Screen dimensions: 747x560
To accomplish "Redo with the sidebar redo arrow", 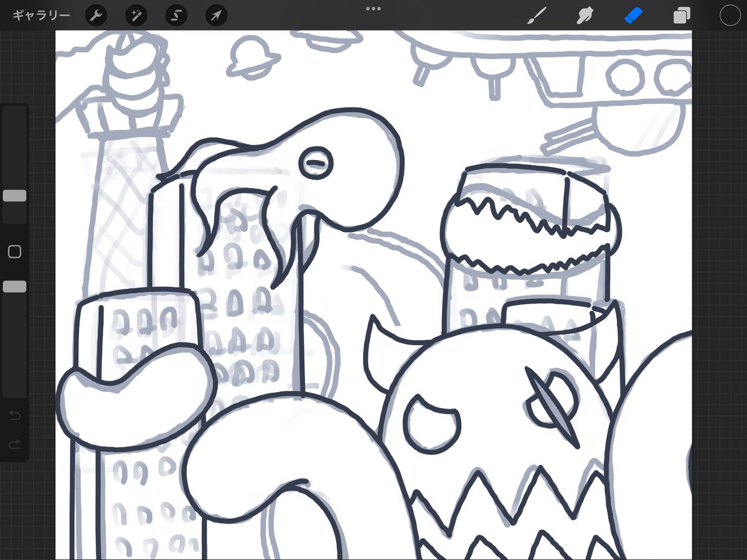I will click(14, 444).
